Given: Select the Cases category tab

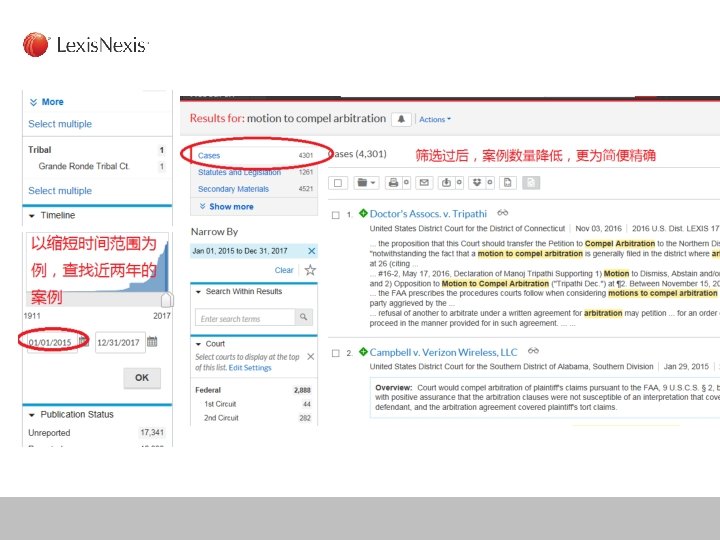Looking at the screenshot, I should (255, 155).
